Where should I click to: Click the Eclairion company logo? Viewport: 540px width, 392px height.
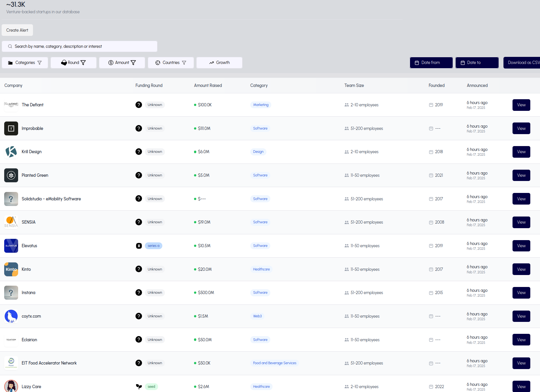point(11,340)
